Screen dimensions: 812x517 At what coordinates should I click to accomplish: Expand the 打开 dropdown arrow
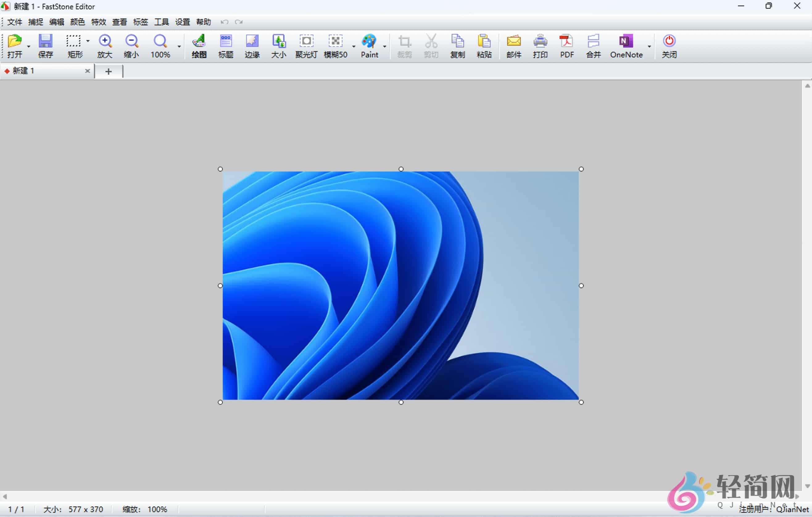coord(29,46)
